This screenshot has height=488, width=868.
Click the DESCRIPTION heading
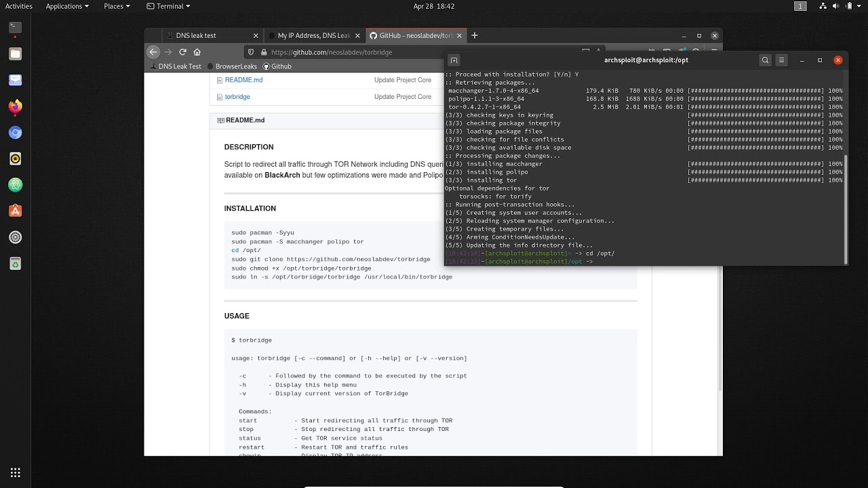(x=249, y=147)
